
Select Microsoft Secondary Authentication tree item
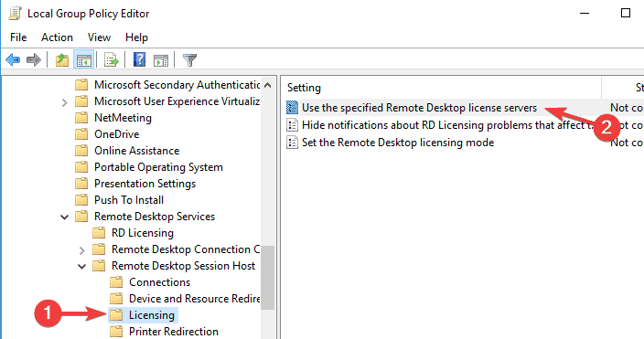pyautogui.click(x=177, y=85)
